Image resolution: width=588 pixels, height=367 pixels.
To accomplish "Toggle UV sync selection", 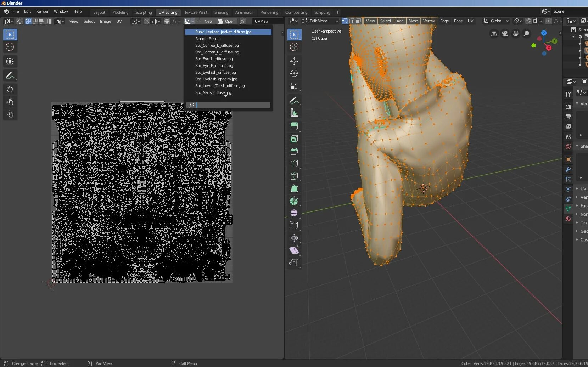I will [19, 21].
